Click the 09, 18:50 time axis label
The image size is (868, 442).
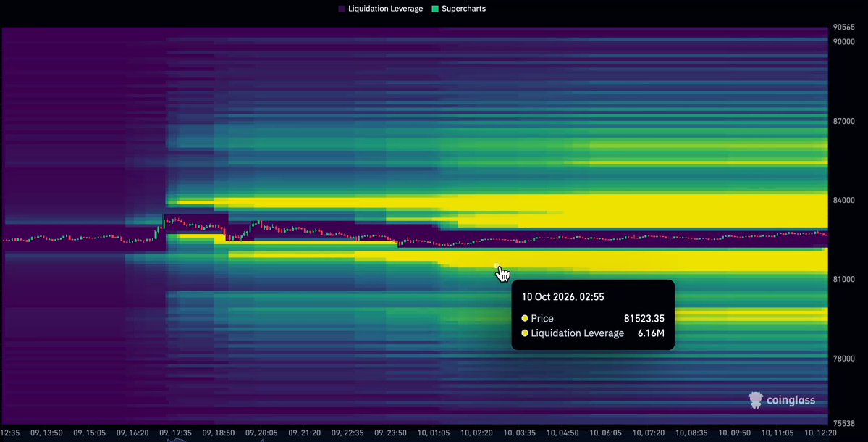218,433
